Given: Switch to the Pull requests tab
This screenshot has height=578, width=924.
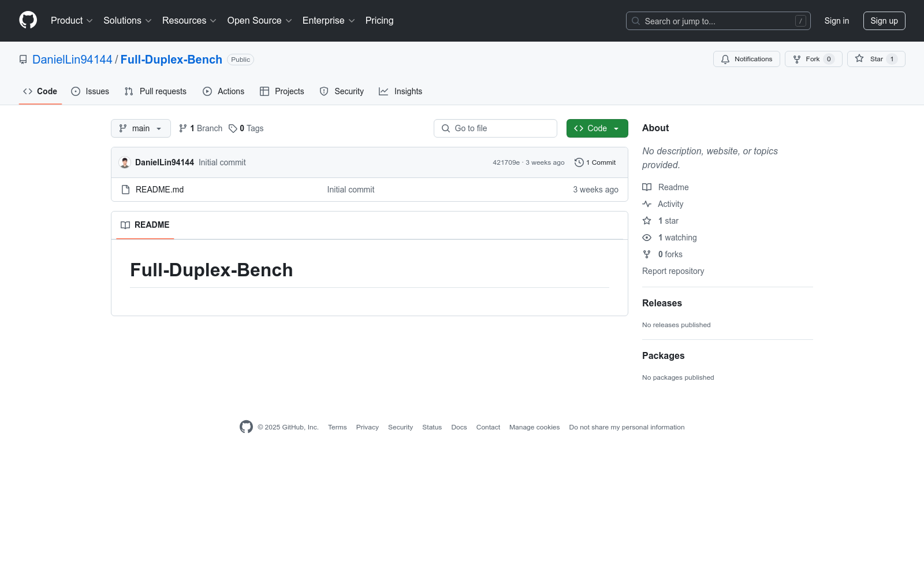Looking at the screenshot, I should 155,91.
